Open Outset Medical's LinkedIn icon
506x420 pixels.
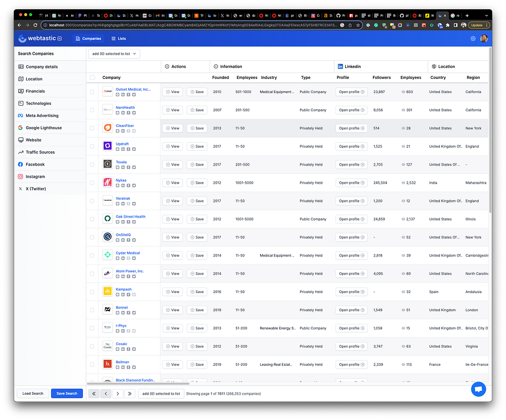pyautogui.click(x=123, y=95)
